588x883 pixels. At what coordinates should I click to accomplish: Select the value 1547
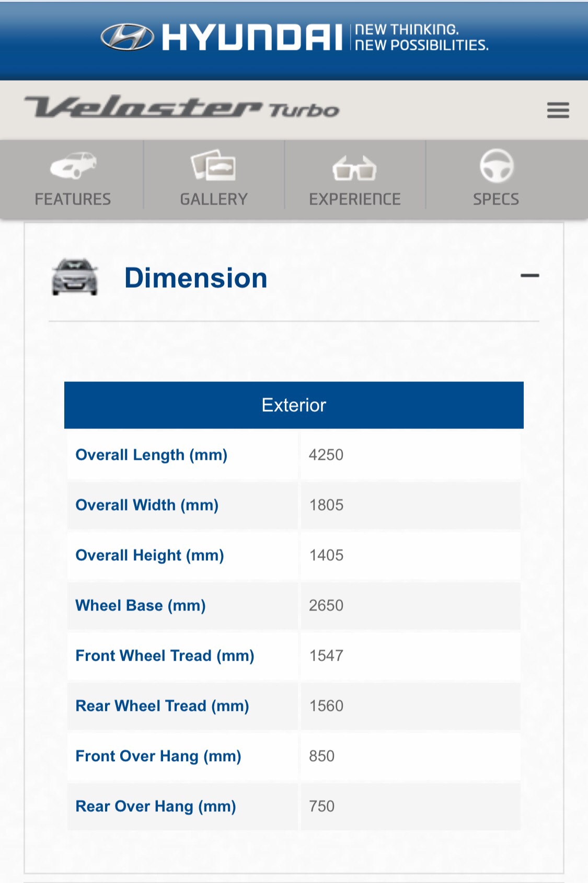point(326,655)
